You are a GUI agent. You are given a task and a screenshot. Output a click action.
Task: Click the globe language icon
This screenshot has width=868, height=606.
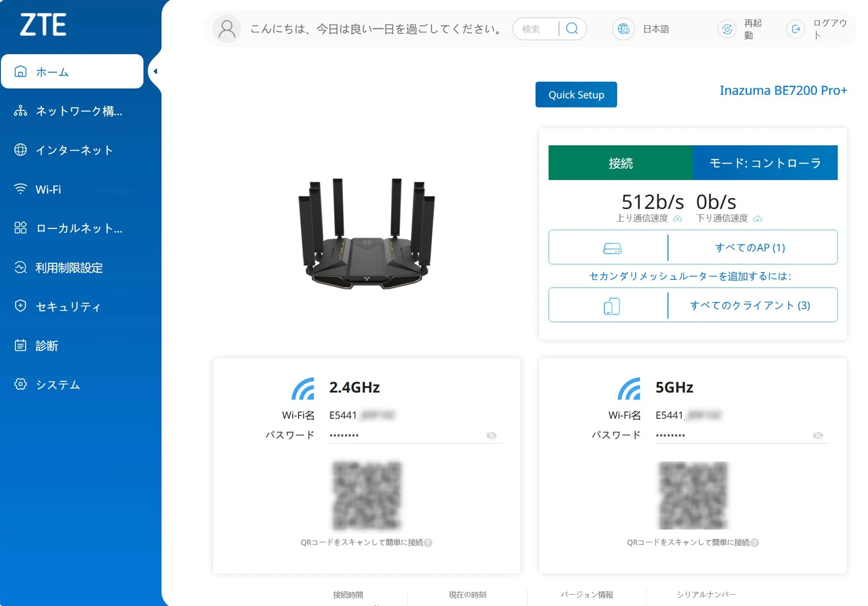click(x=623, y=29)
